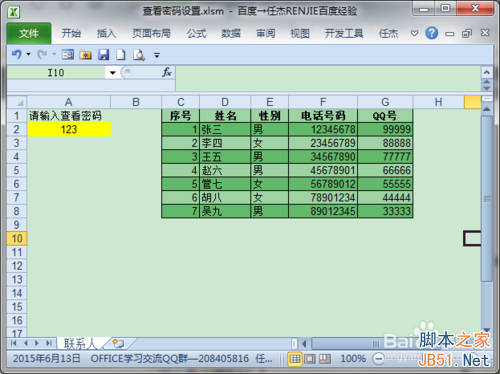This screenshot has height=374, width=500.
Task: Open the custom 任杰 ribbon tab
Action: pos(388,33)
